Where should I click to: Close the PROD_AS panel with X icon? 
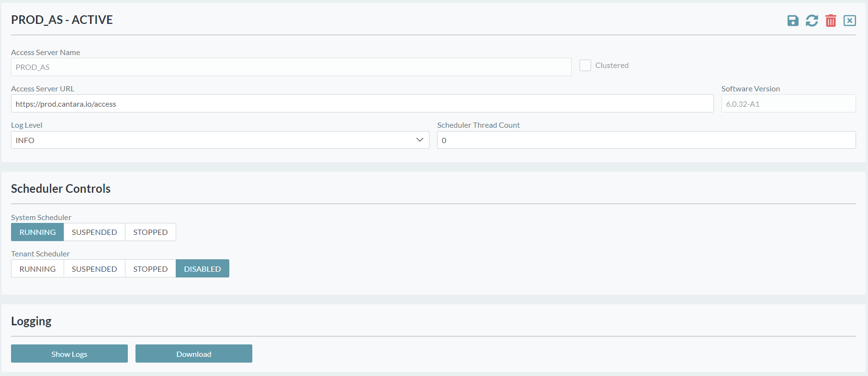[x=849, y=21]
